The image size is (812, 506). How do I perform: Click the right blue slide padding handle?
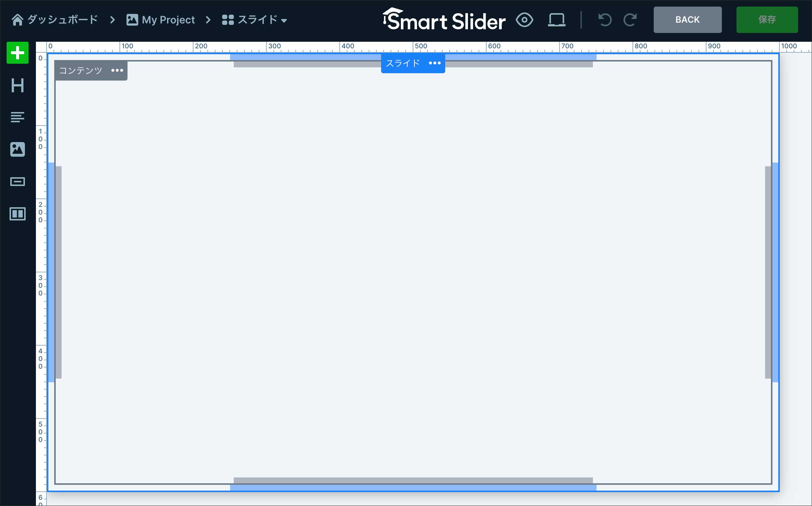click(x=775, y=272)
